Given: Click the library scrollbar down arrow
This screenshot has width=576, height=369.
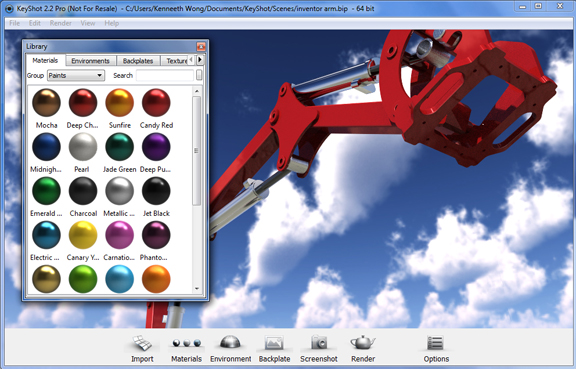Looking at the screenshot, I should 197,289.
